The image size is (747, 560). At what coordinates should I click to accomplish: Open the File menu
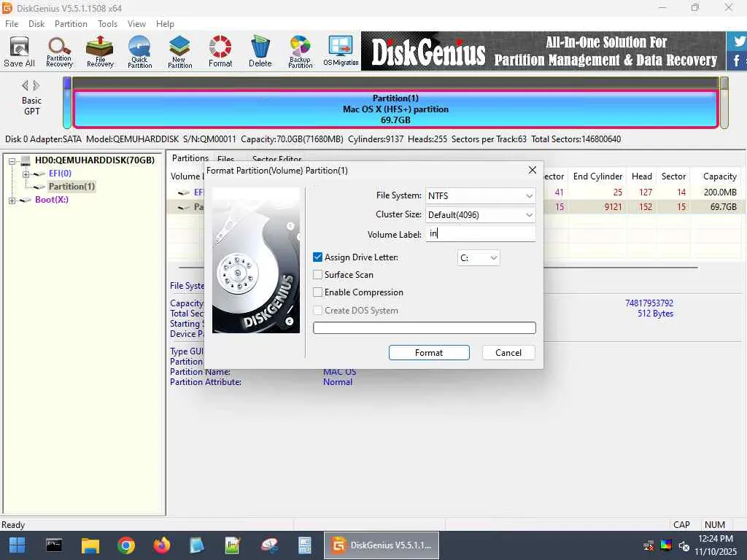pos(12,24)
